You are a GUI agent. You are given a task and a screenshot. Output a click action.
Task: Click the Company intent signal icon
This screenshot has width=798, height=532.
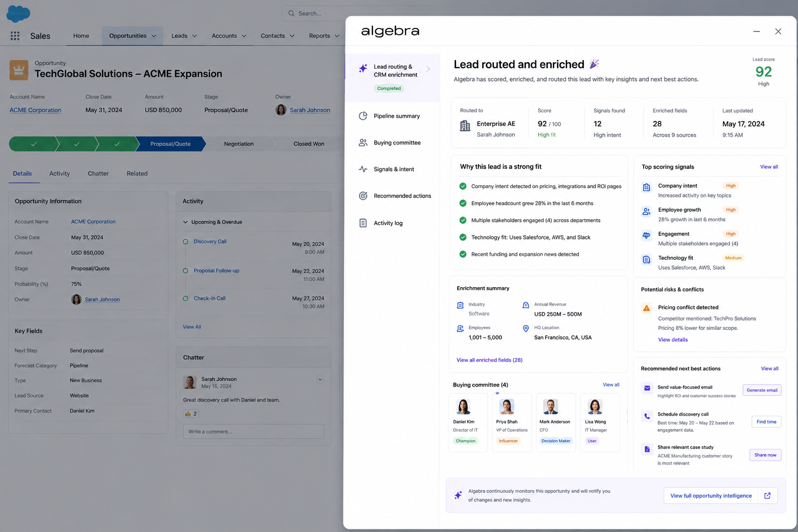[x=646, y=188]
